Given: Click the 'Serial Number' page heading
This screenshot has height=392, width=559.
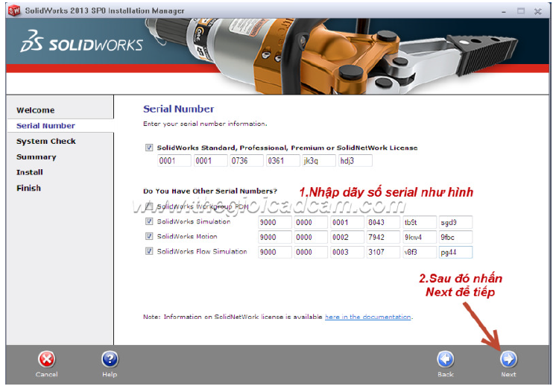Looking at the screenshot, I should point(179,109).
